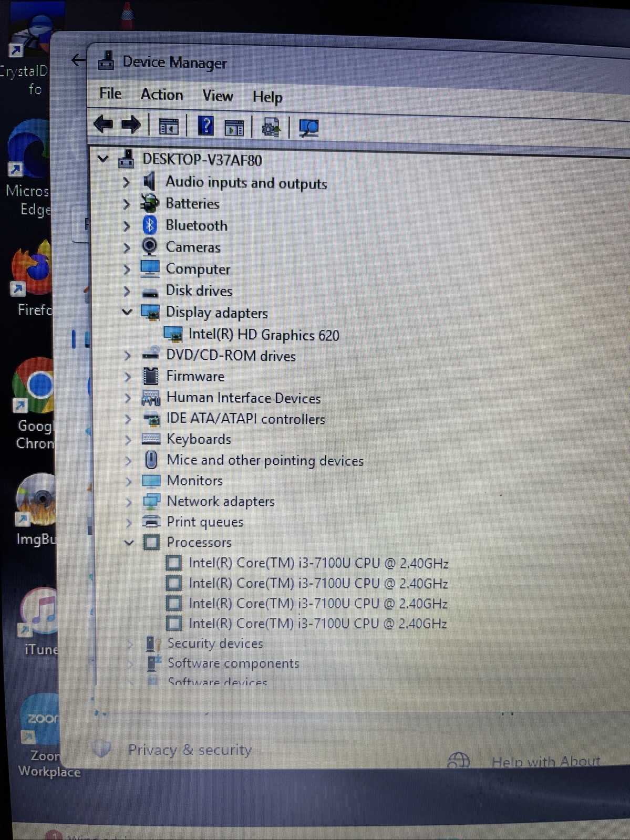Click the Update device driver toolbar icon
The image size is (630, 840).
(271, 128)
